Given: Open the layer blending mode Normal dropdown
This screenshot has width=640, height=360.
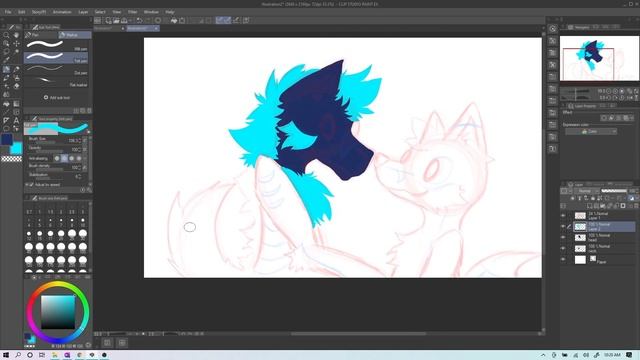Looking at the screenshot, I should [587, 191].
